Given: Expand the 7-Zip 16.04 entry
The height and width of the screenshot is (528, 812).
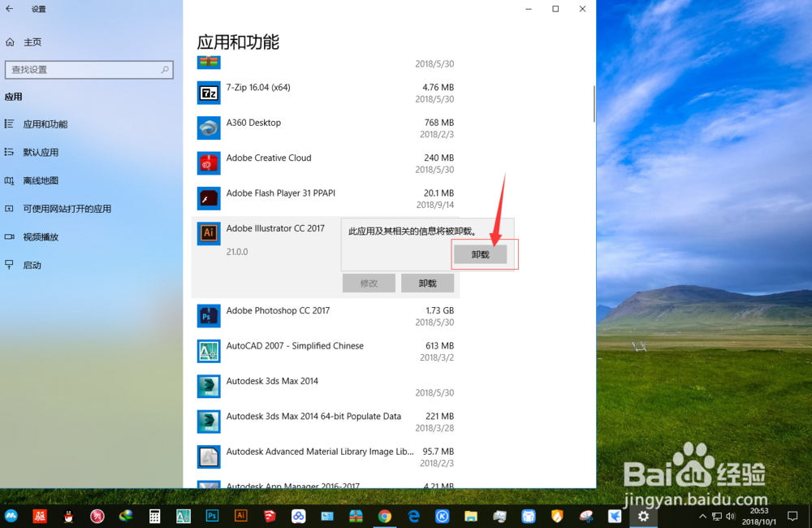Looking at the screenshot, I should (325, 93).
